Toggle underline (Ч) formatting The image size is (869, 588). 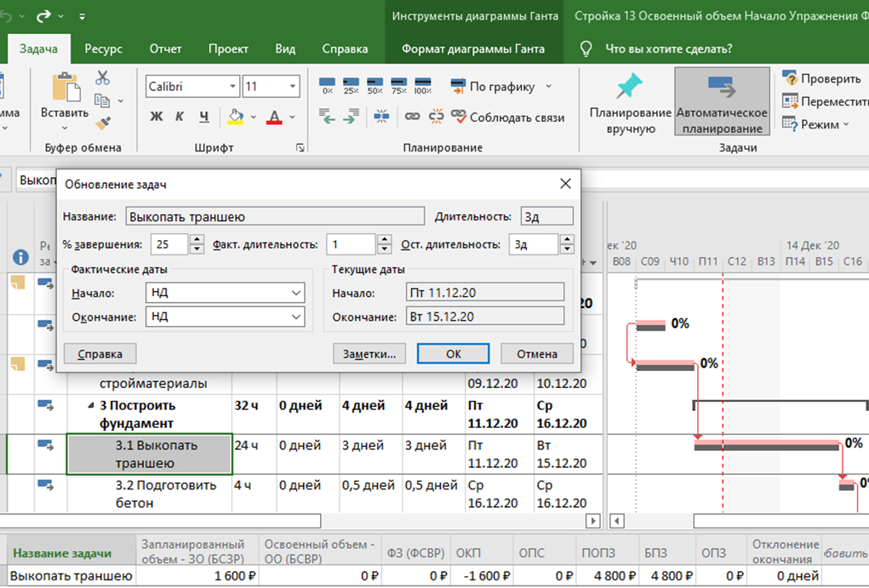coord(204,117)
